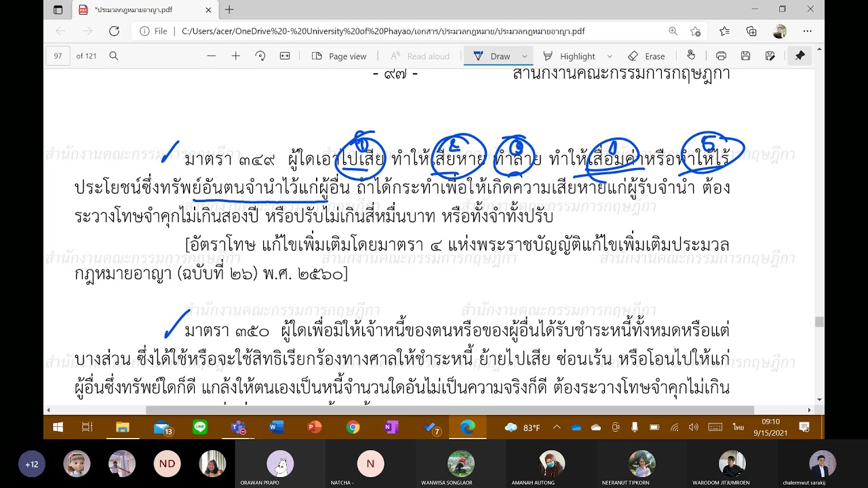868x488 pixels.
Task: Close the ประมวลกฎหมายอาญา.pdf tab
Action: (x=208, y=10)
